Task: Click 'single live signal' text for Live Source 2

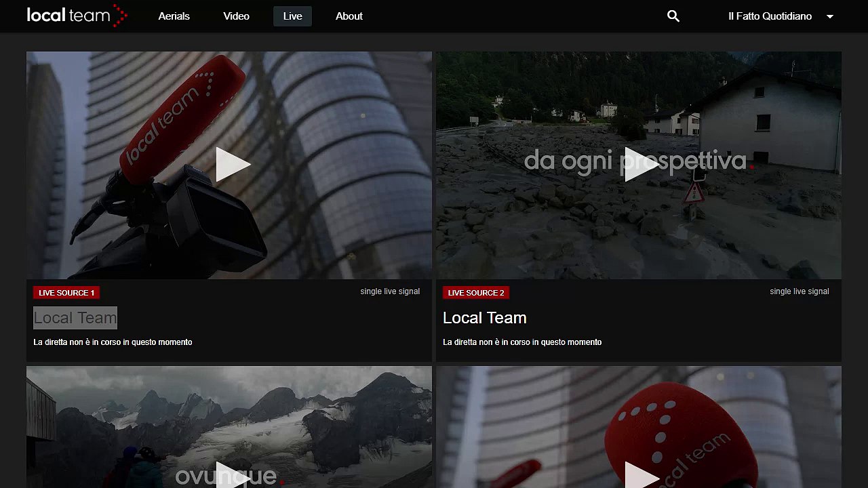Action: click(x=800, y=291)
